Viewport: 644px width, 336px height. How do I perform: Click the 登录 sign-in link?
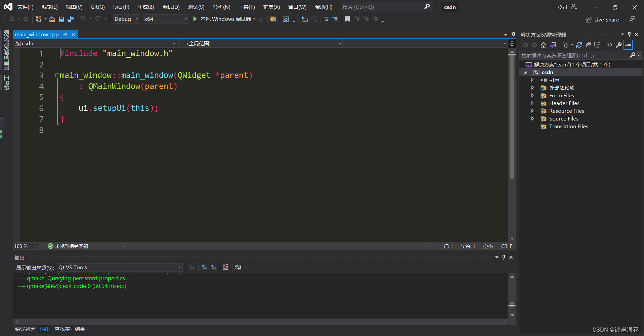coord(562,6)
